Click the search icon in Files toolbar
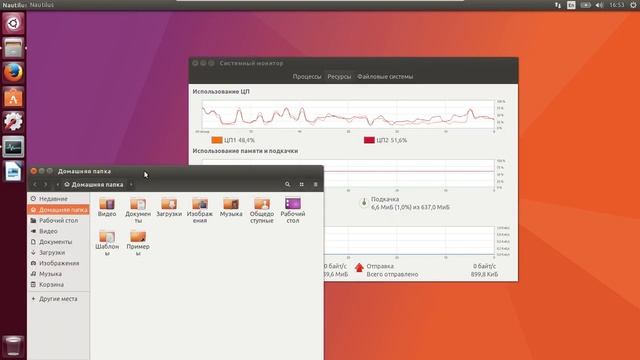Screen dimensions: 640x360 287,184
